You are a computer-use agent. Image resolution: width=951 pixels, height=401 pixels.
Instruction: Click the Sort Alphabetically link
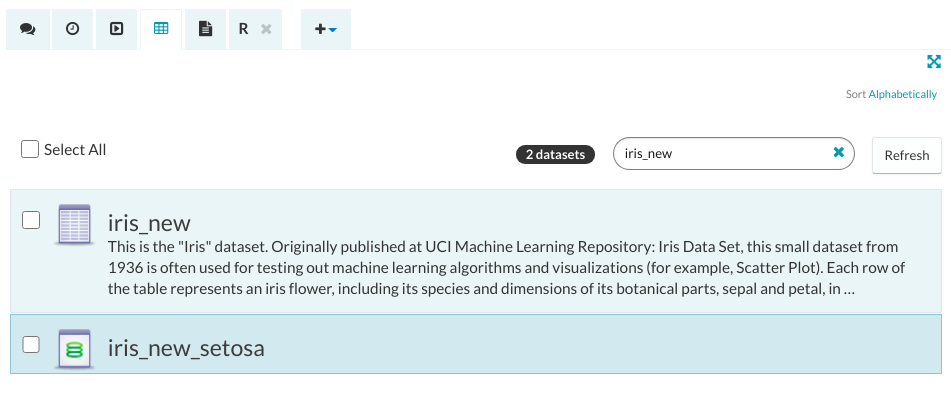[902, 94]
